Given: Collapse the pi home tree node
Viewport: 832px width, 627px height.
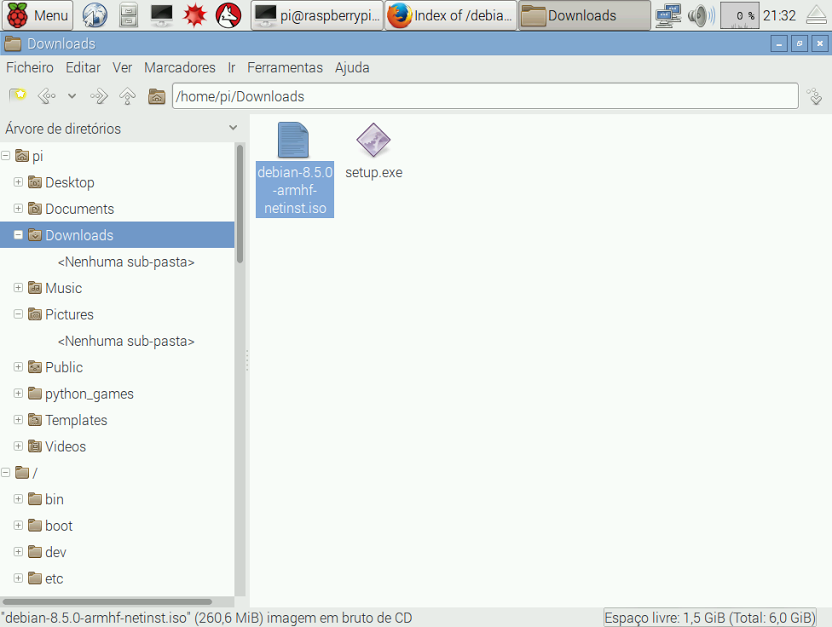Looking at the screenshot, I should [x=6, y=156].
